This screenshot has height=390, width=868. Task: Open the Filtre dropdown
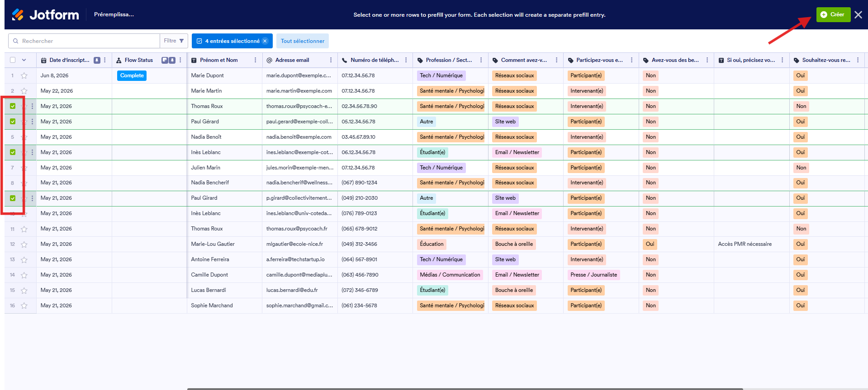[174, 41]
